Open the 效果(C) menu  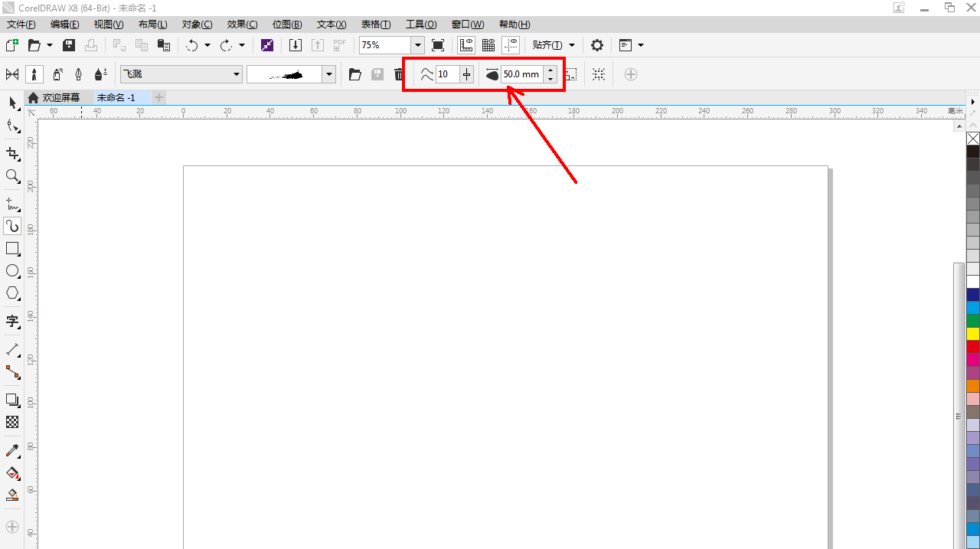(242, 25)
